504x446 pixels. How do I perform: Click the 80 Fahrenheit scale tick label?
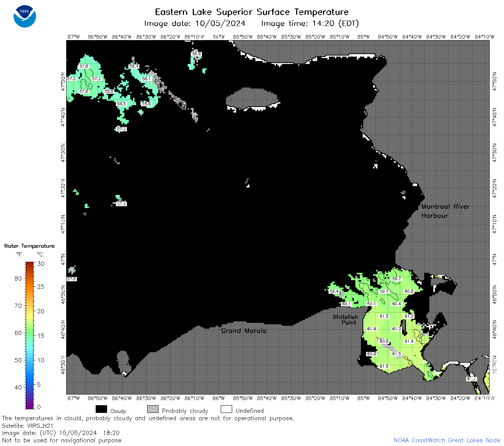click(x=18, y=278)
